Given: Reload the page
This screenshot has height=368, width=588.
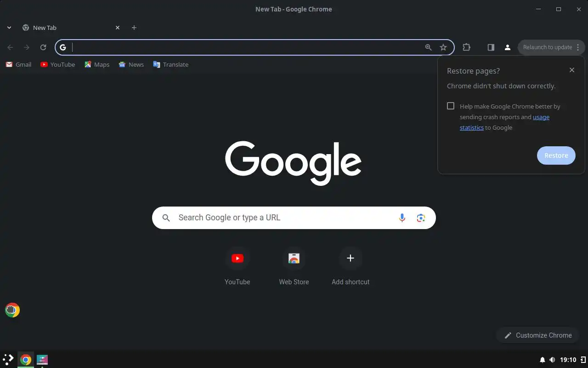Looking at the screenshot, I should [43, 47].
